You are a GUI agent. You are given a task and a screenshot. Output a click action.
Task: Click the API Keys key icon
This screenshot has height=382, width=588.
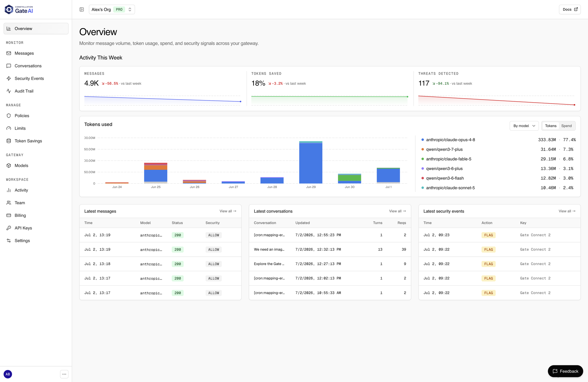tap(9, 228)
